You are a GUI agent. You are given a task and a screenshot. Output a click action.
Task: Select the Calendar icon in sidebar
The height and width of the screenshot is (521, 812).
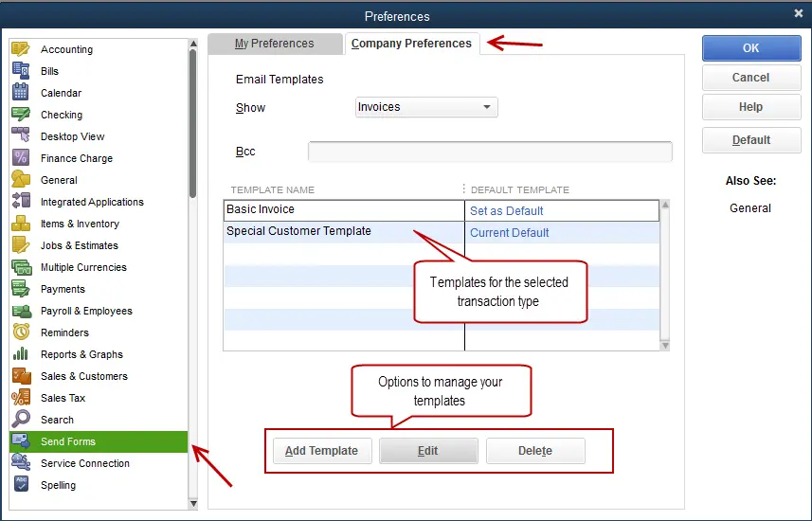[21, 93]
